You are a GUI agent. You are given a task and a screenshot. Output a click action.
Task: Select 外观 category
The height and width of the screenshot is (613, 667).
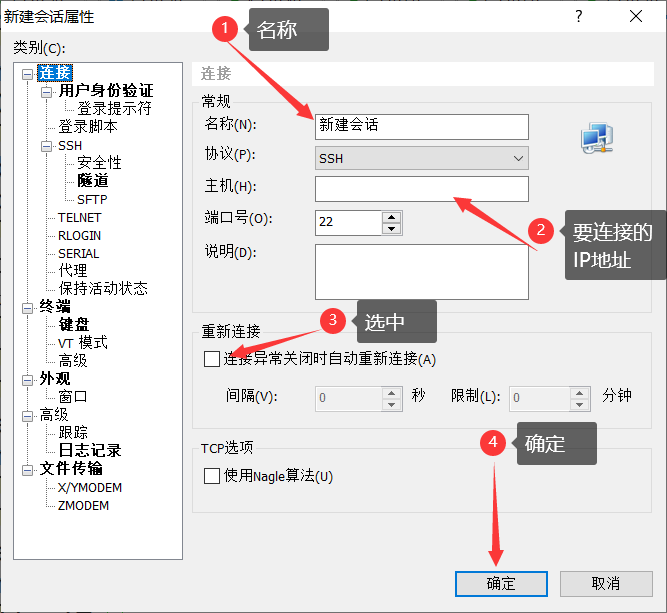[55, 378]
